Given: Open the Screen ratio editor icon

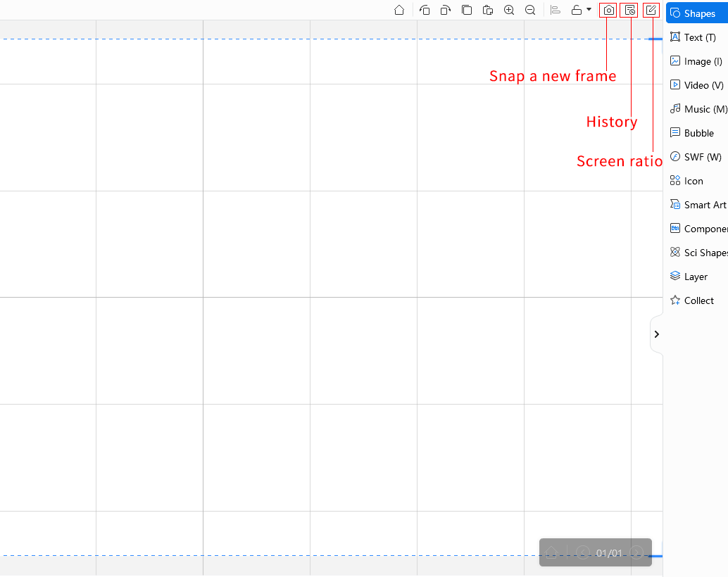Looking at the screenshot, I should coord(651,10).
